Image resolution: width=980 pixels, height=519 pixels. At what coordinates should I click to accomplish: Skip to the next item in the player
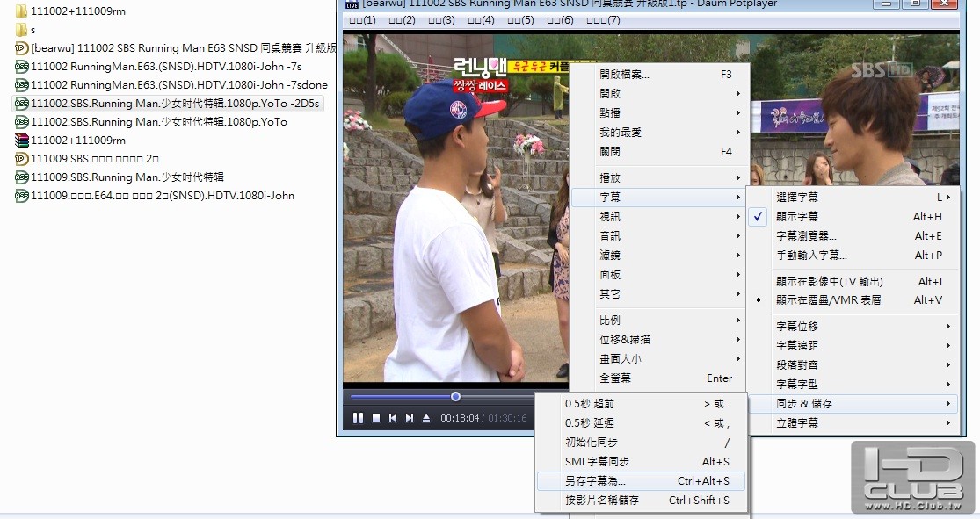pos(410,418)
